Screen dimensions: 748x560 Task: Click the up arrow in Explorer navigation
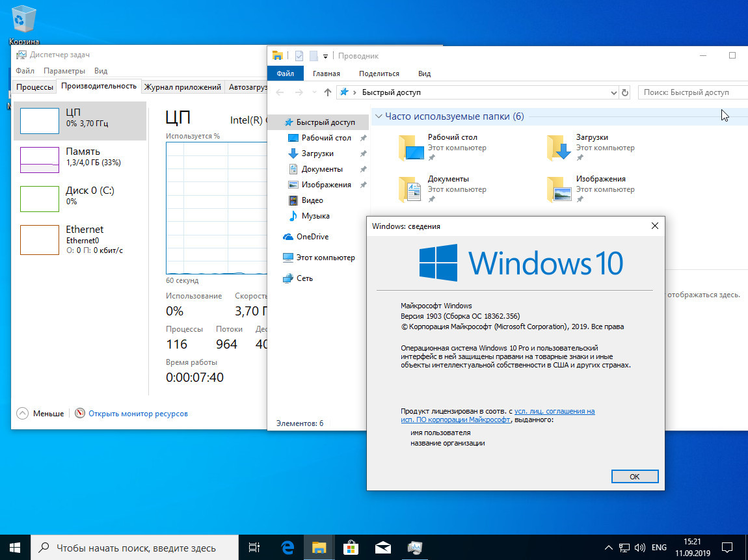[x=328, y=92]
